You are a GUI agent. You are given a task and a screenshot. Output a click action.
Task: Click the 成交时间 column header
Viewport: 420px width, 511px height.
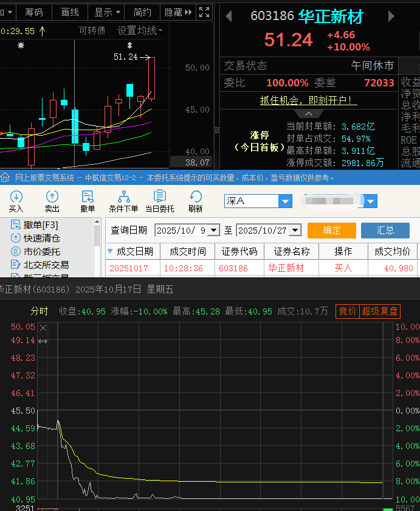coord(188,251)
